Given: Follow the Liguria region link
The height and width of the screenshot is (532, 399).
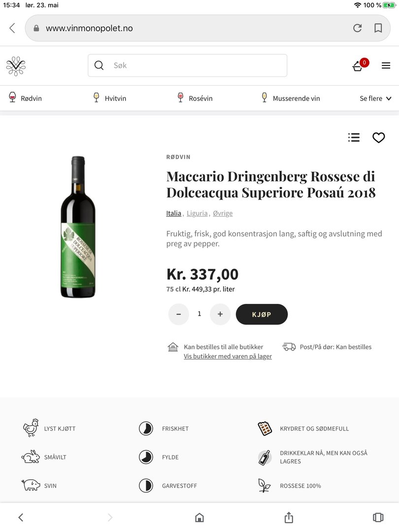Looking at the screenshot, I should (197, 213).
